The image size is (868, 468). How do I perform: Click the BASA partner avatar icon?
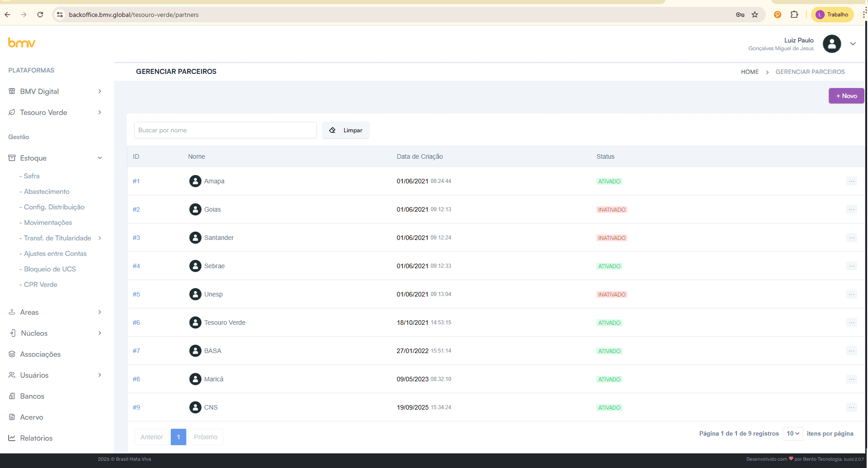[195, 351]
